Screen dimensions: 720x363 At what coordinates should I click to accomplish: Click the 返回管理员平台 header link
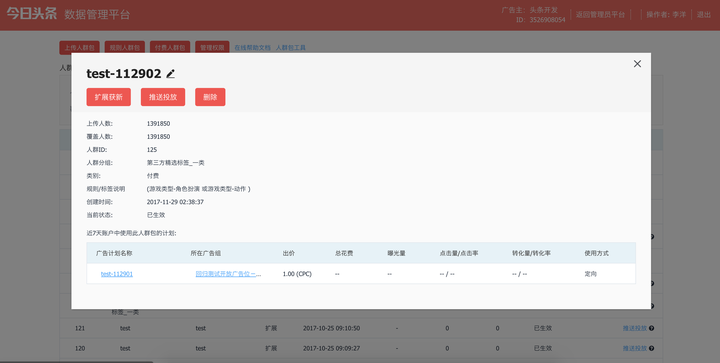tap(600, 15)
